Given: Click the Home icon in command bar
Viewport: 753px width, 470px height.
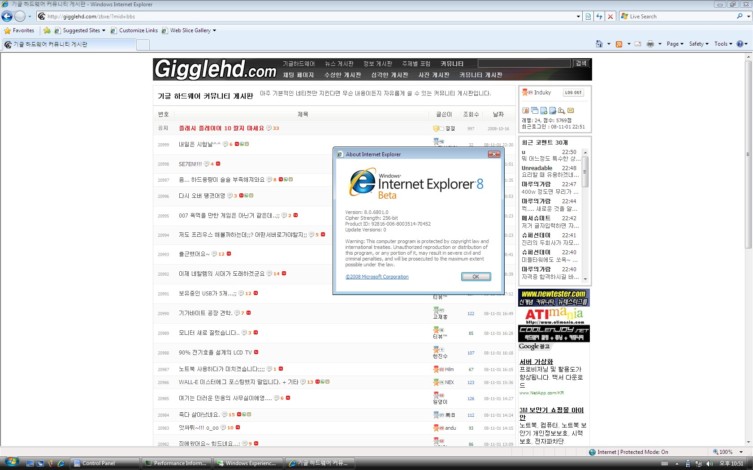Looking at the screenshot, I should coord(599,44).
